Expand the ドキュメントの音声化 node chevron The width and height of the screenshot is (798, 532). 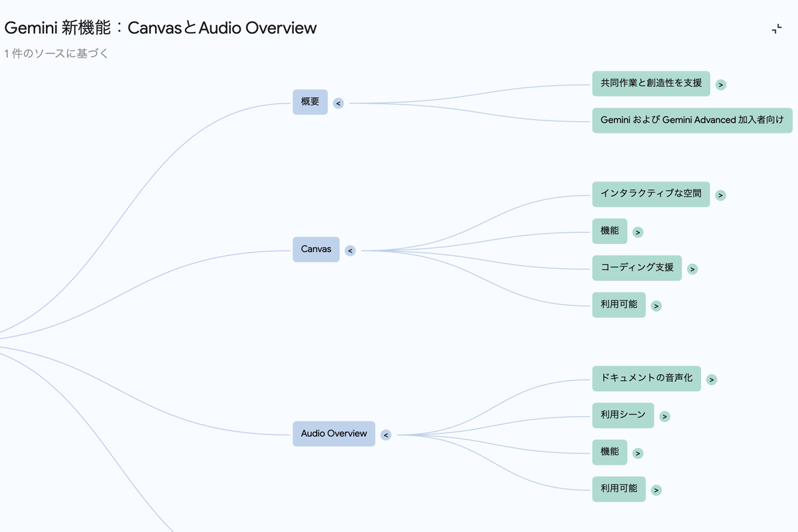[x=712, y=380]
